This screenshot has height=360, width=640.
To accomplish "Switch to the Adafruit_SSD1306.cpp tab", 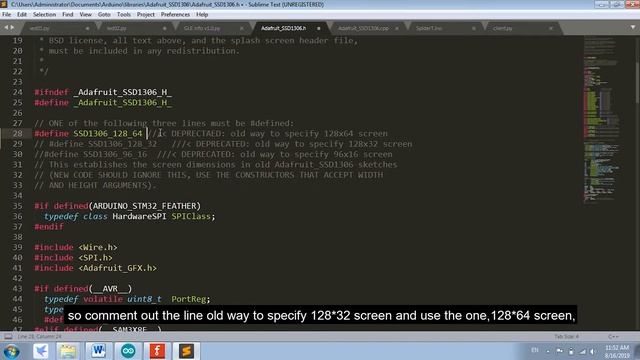I will 363,28.
